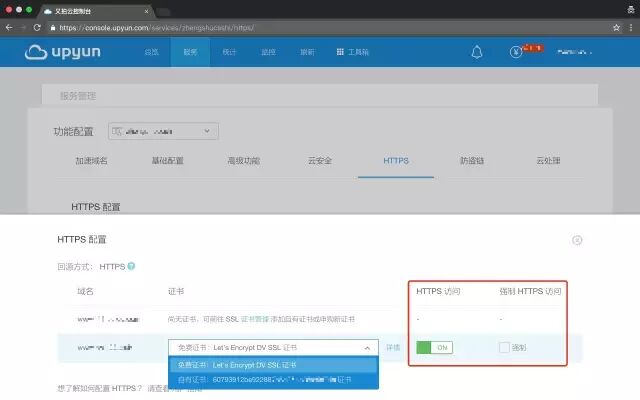This screenshot has width=640, height=400.
Task: Click the HTTPS 配置 dialog title
Action: click(x=82, y=240)
